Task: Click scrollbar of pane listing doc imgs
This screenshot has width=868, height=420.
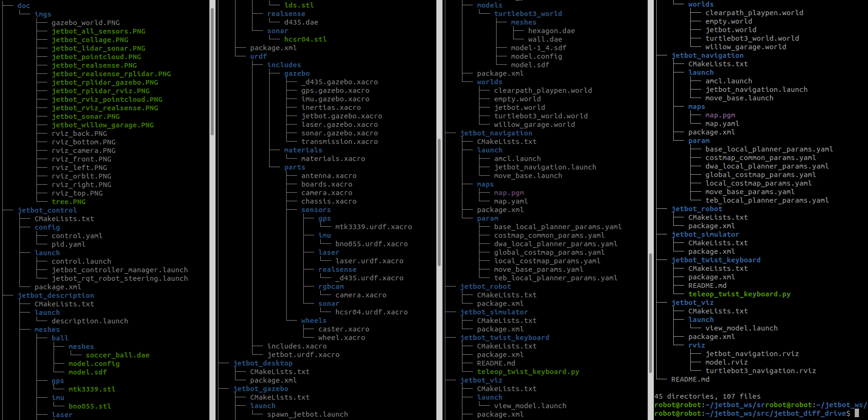Action: pyautogui.click(x=212, y=71)
